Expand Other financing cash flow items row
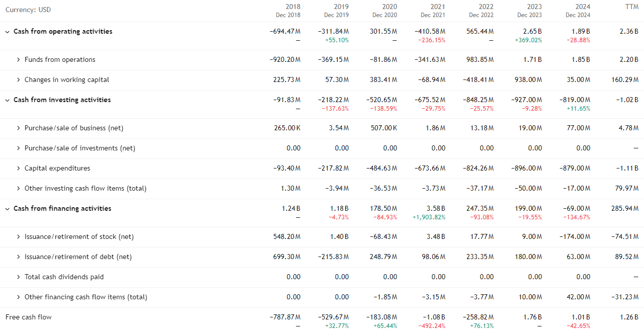This screenshot has width=644, height=332. pos(19,297)
